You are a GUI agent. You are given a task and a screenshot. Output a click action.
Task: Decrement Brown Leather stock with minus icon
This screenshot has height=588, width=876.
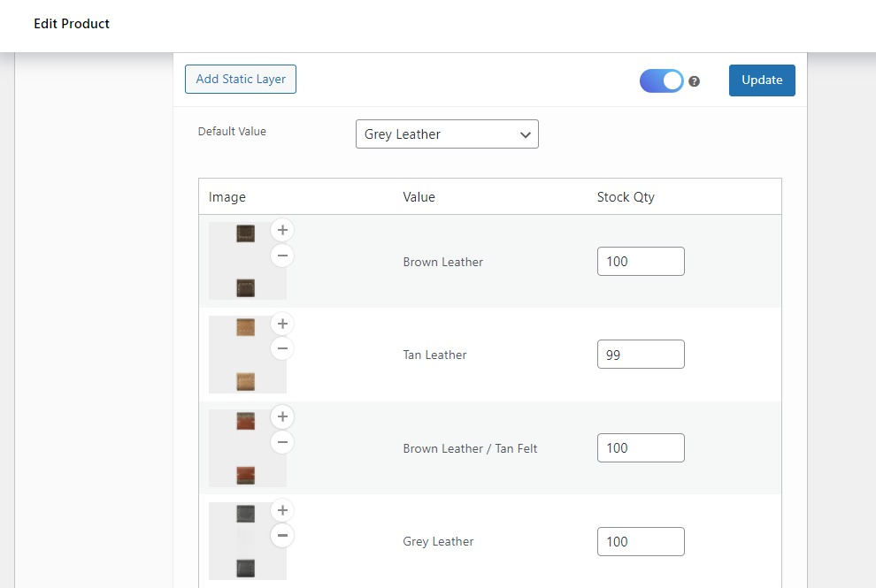pos(282,256)
